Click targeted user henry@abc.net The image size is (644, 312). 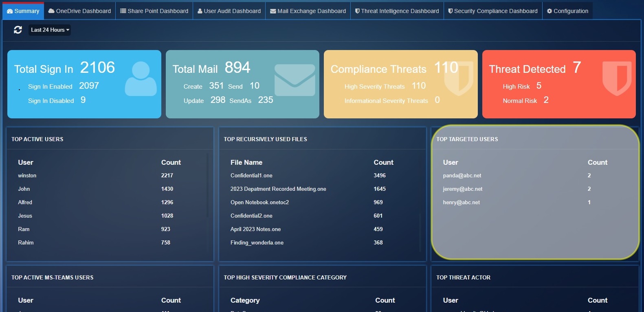pyautogui.click(x=462, y=203)
